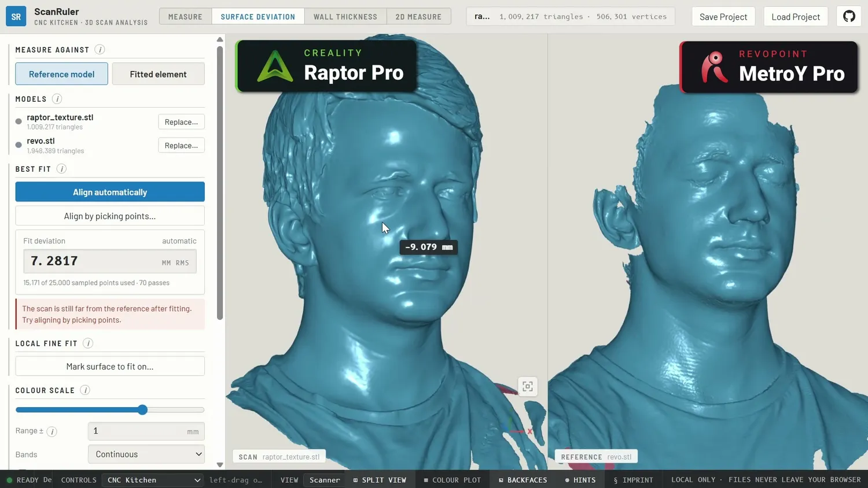Click the Range ± input field
The height and width of the screenshot is (488, 868).
[146, 431]
